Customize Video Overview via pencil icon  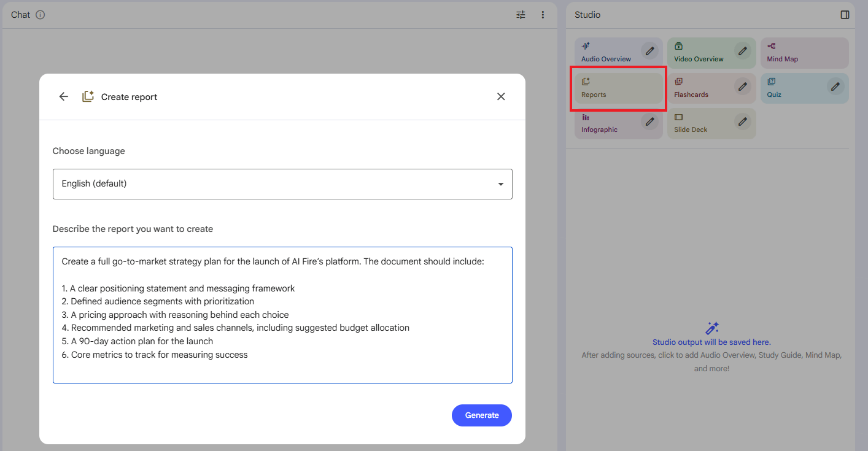pyautogui.click(x=743, y=50)
